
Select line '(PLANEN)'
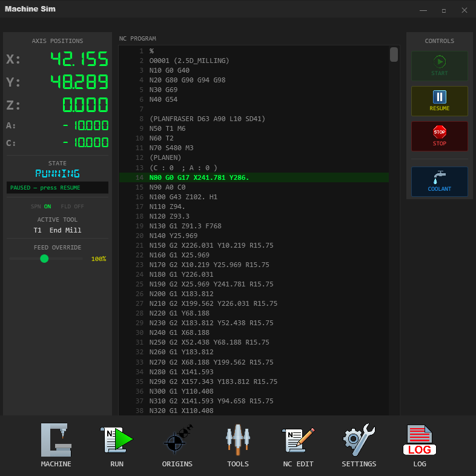point(254,158)
